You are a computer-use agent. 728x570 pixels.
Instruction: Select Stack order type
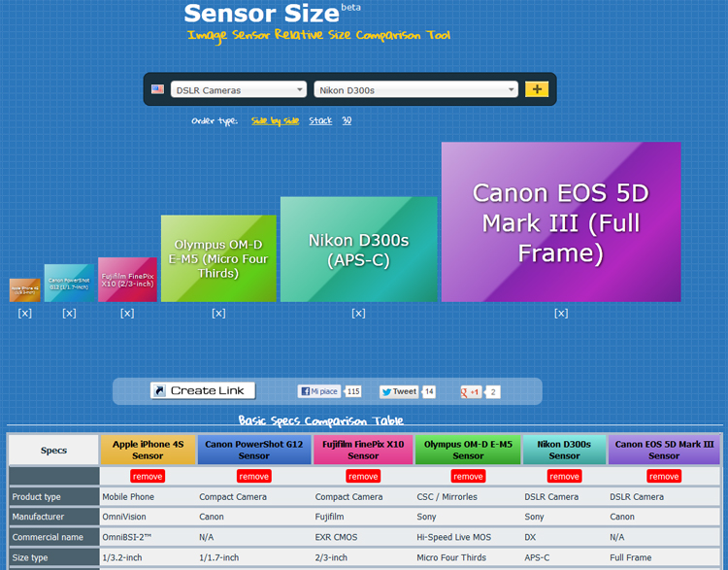tap(320, 120)
